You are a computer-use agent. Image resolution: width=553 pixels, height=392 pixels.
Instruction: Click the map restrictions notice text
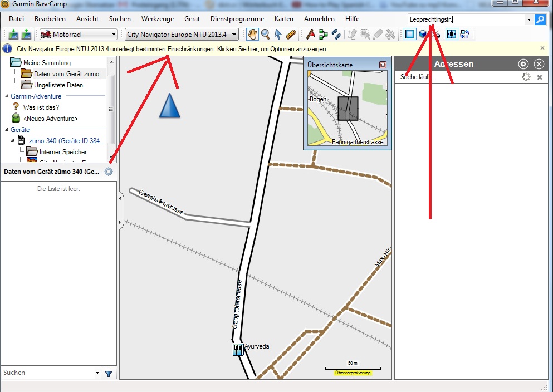coord(172,49)
